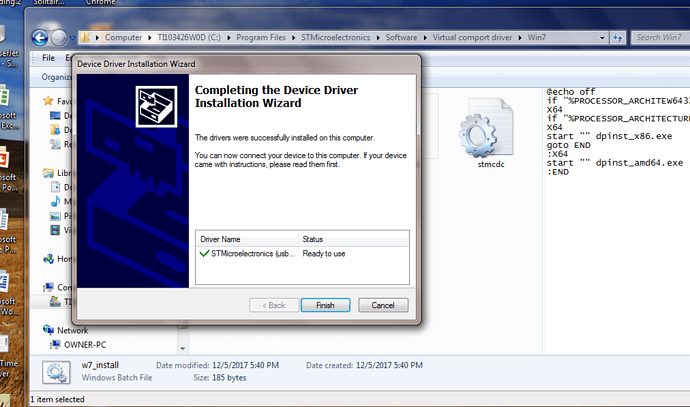Screen dimensions: 690x407
Task: Click the Explorer Back navigation arrow
Action: tap(37, 37)
